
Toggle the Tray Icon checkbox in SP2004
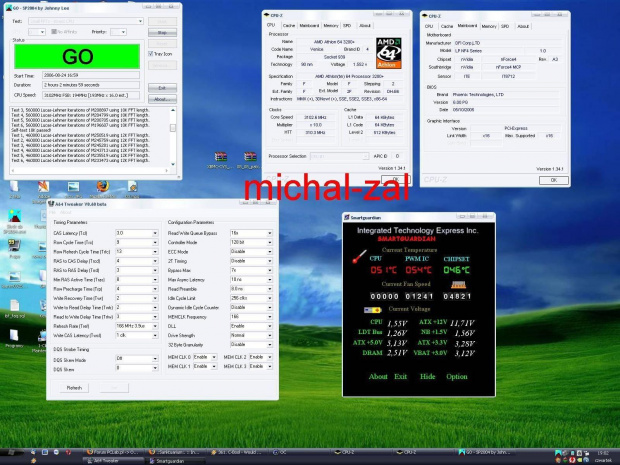[x=150, y=55]
